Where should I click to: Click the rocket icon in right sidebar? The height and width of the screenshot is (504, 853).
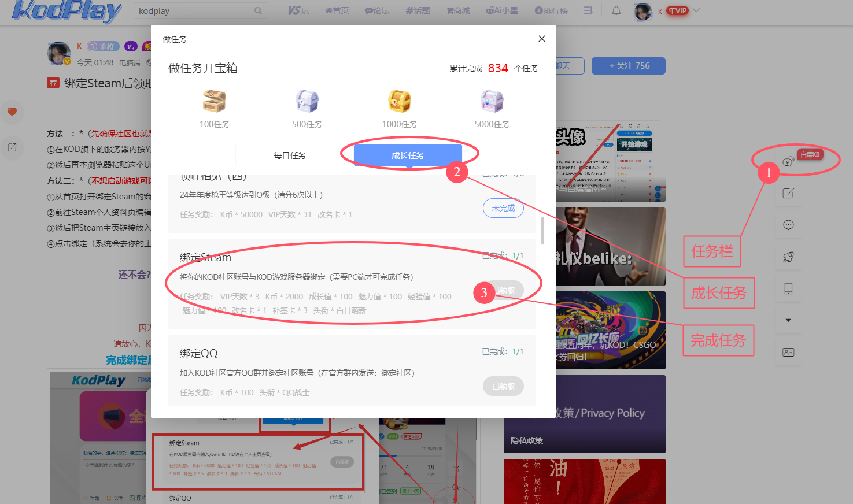tap(788, 257)
